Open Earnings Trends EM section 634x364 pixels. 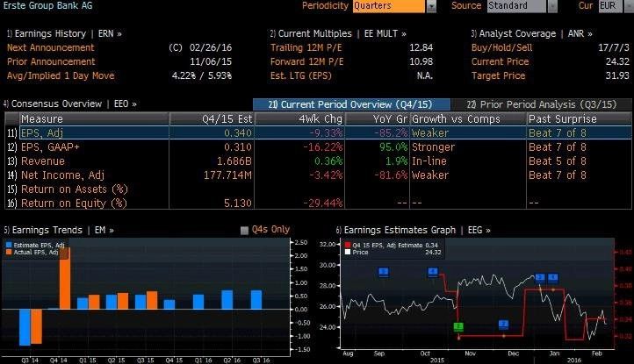pyautogui.click(x=59, y=230)
